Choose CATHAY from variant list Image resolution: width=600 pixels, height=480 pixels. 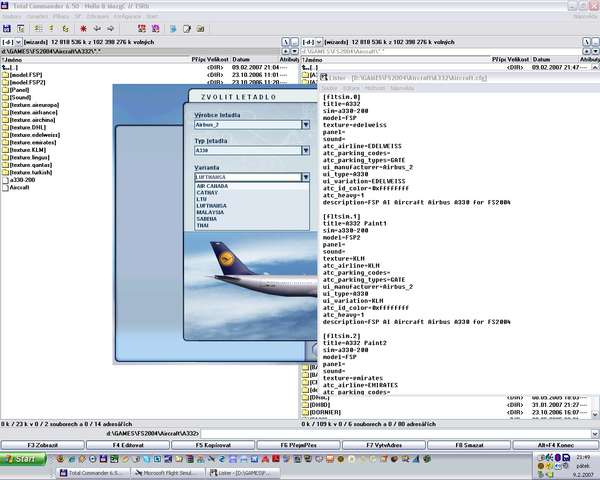click(x=207, y=193)
